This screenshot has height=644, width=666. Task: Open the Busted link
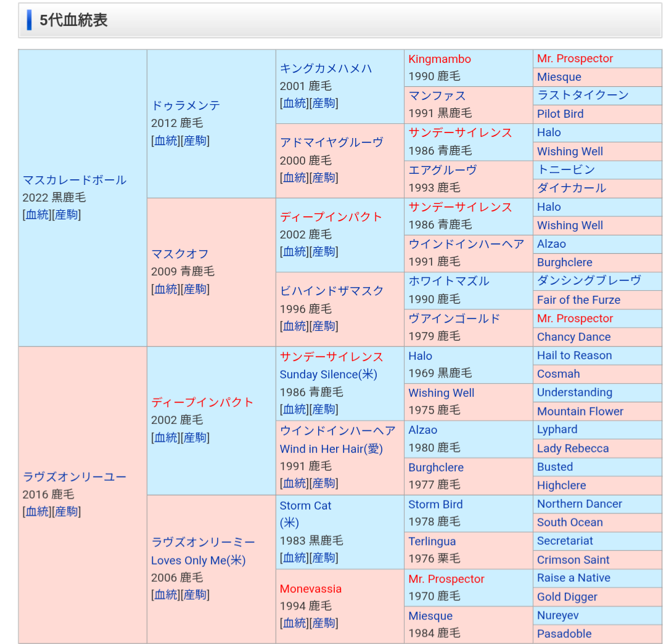pos(555,467)
